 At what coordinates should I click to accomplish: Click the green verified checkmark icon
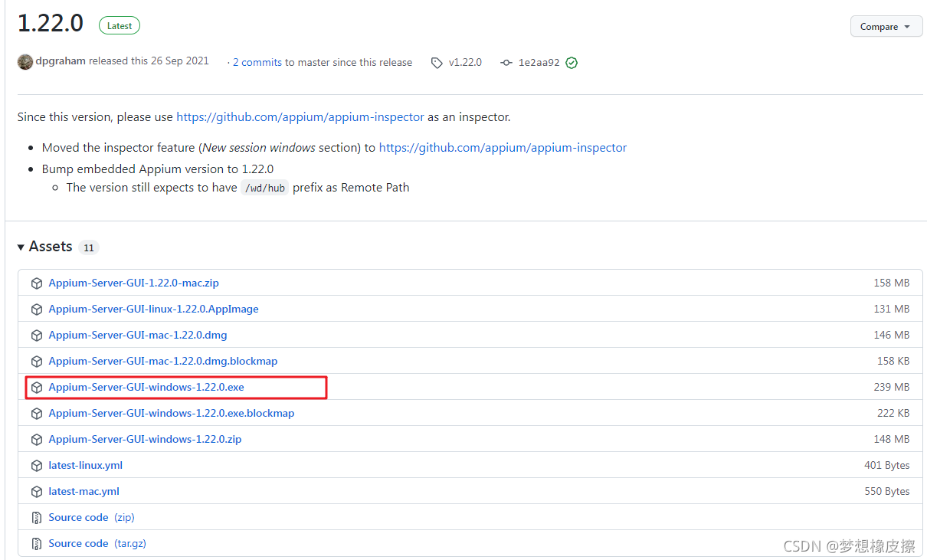572,63
